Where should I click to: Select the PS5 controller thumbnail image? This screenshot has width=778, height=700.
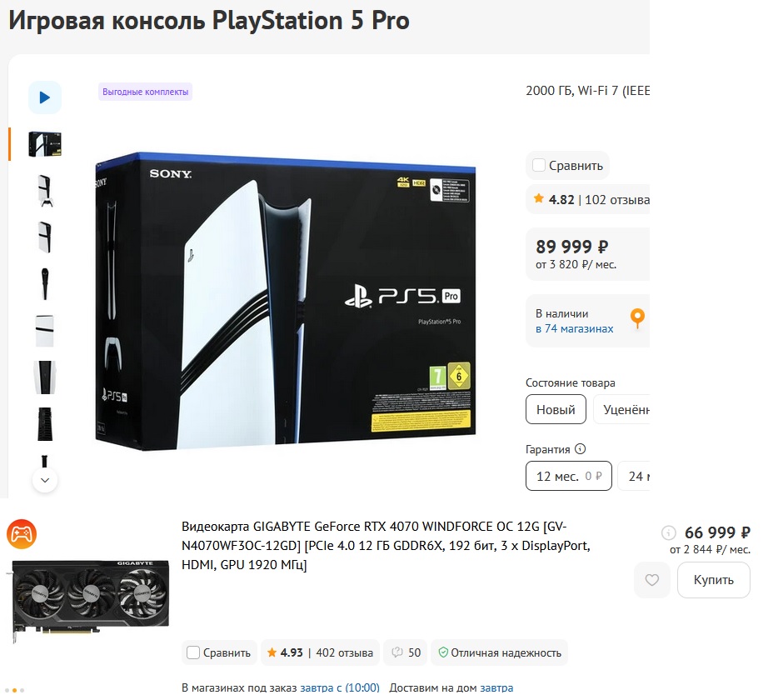[x=45, y=191]
